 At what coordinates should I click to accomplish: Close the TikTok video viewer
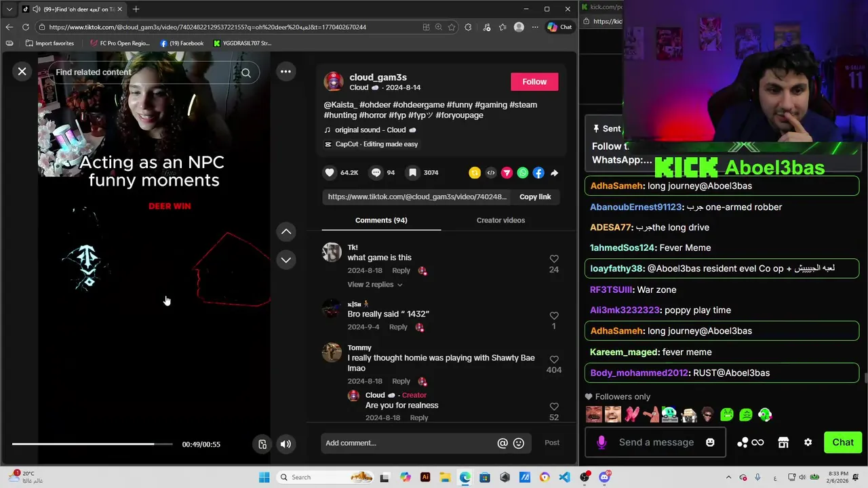[22, 71]
